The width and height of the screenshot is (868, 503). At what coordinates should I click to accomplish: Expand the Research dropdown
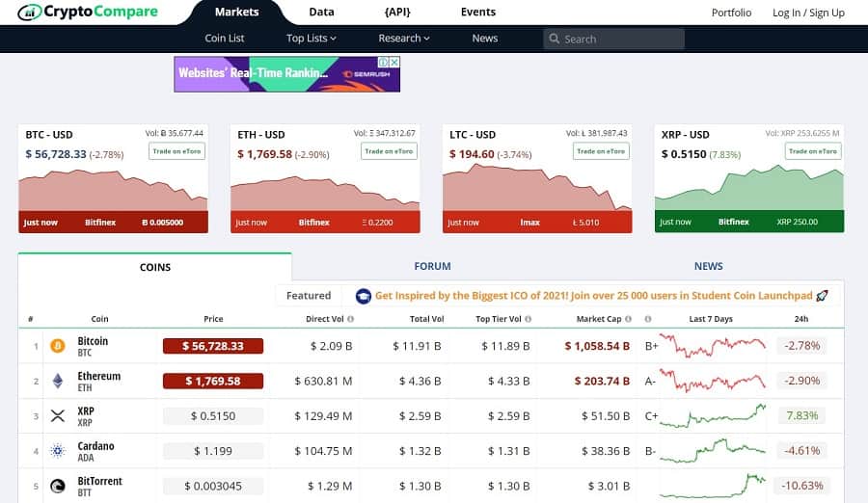tap(404, 39)
